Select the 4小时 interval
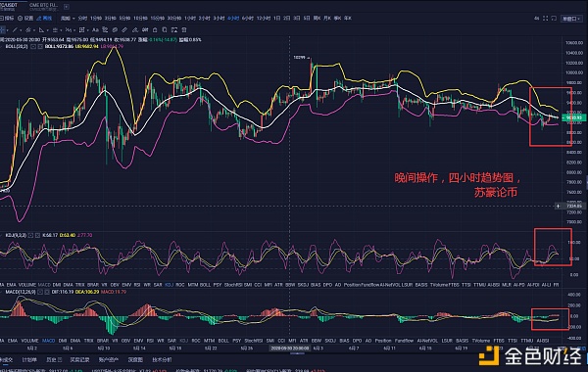This screenshot has width=588, height=372. coord(233,18)
